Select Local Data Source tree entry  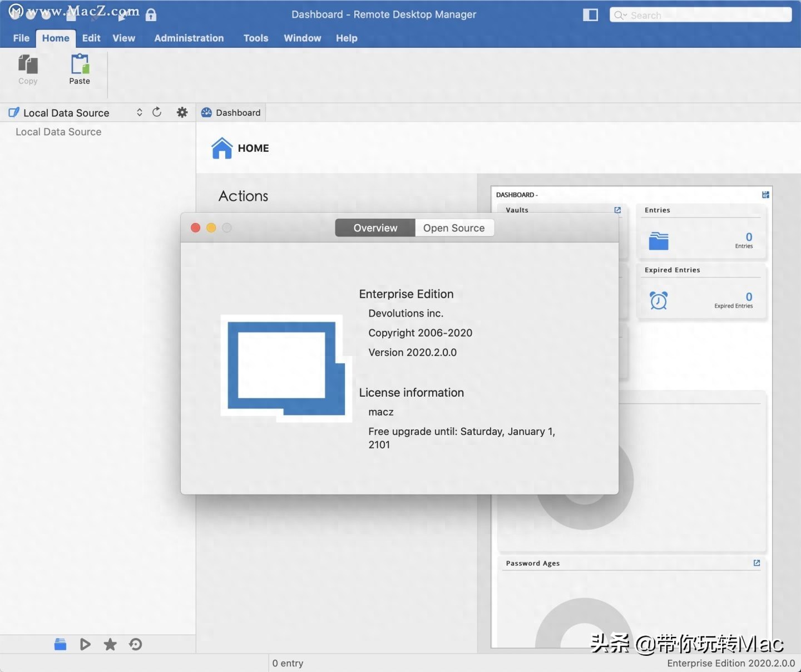click(58, 132)
